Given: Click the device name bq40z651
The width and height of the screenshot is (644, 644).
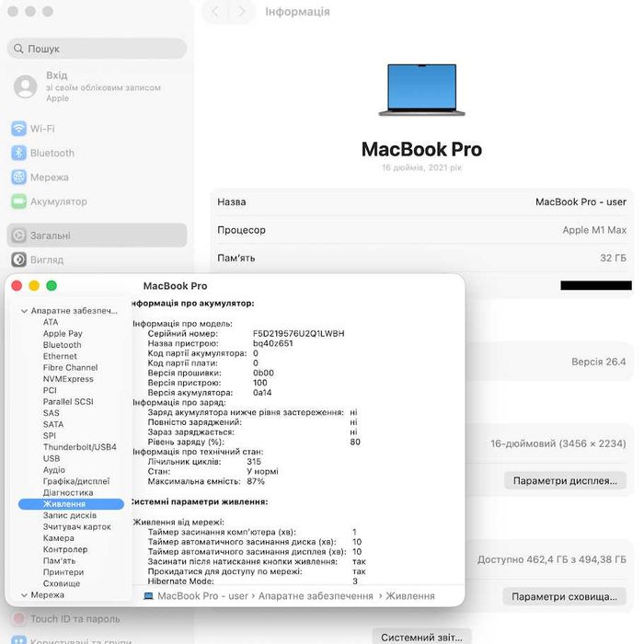Looking at the screenshot, I should click(x=272, y=343).
